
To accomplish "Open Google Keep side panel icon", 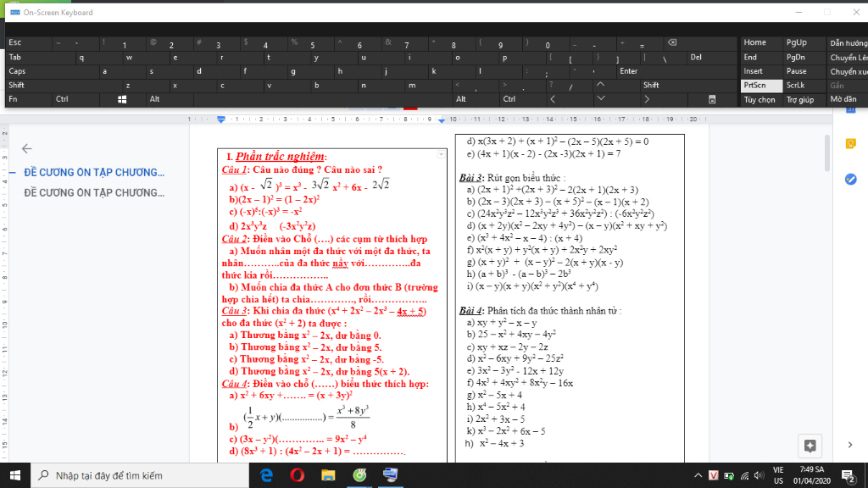I will tap(851, 144).
